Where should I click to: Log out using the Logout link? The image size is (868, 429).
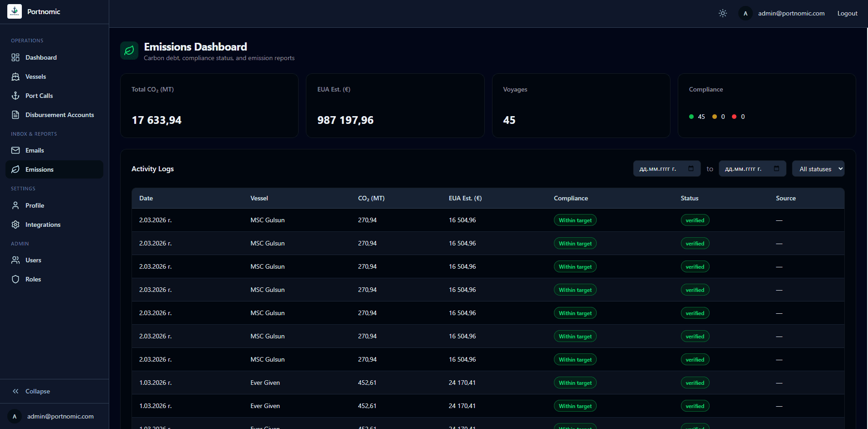847,13
